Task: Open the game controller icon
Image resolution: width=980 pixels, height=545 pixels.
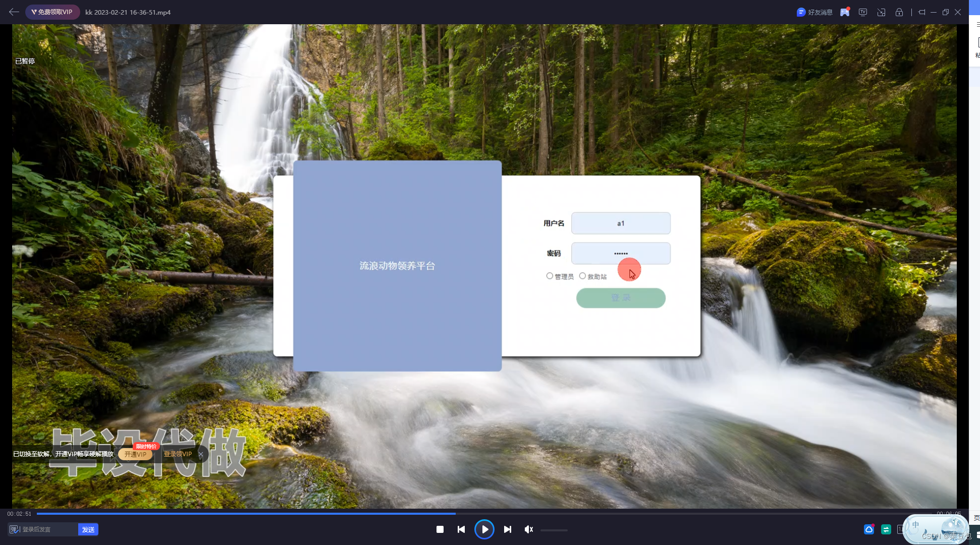Action: 845,12
